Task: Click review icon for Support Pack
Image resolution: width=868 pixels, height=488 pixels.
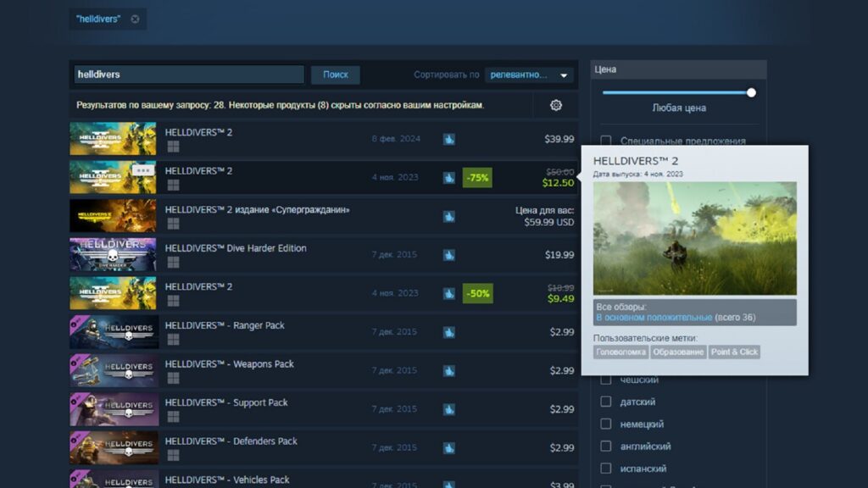Action: click(x=449, y=409)
